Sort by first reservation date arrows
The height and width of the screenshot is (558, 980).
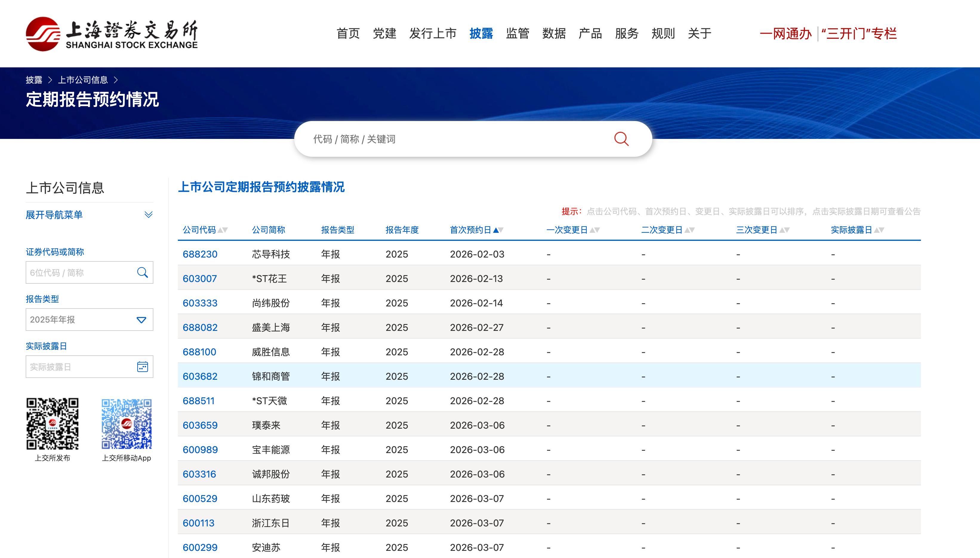coord(498,230)
